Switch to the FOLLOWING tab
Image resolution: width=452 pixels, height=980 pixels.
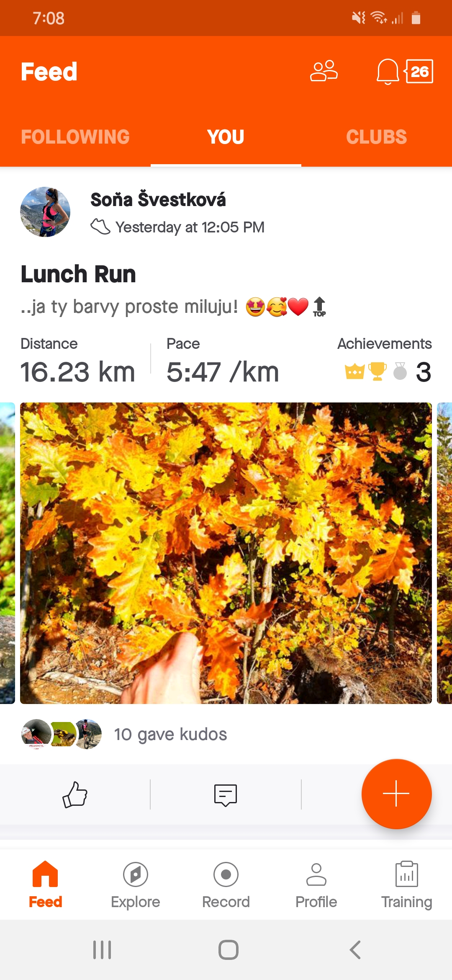(75, 137)
